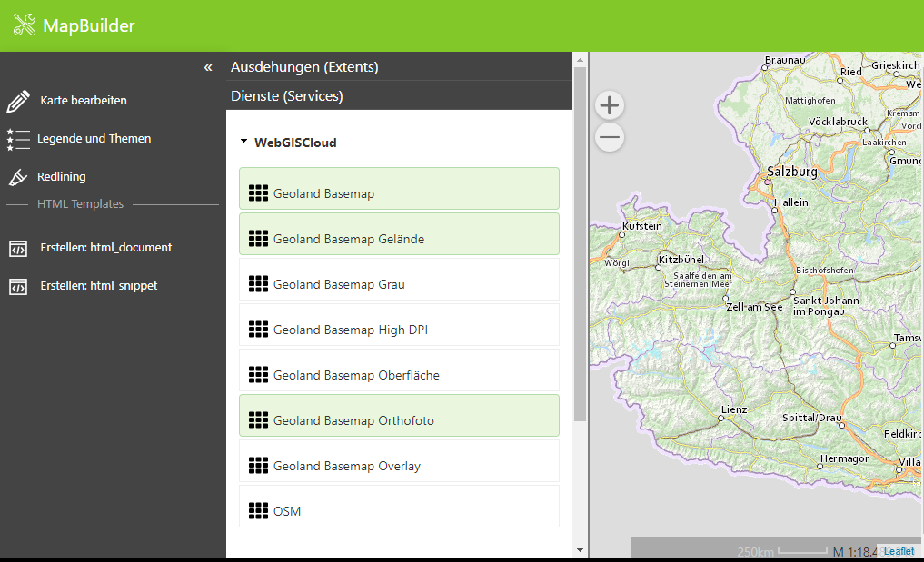
Task: Click Kitzbühel on the map
Action: [681, 259]
